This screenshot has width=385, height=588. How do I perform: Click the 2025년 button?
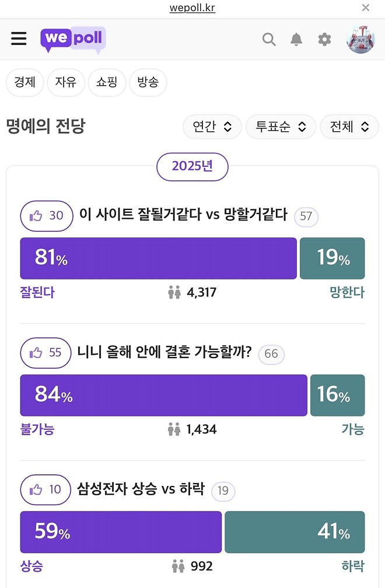192,166
